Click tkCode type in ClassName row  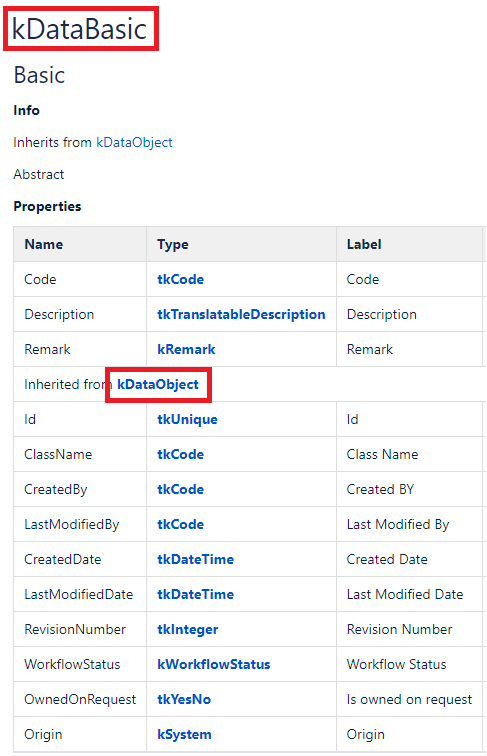point(180,455)
